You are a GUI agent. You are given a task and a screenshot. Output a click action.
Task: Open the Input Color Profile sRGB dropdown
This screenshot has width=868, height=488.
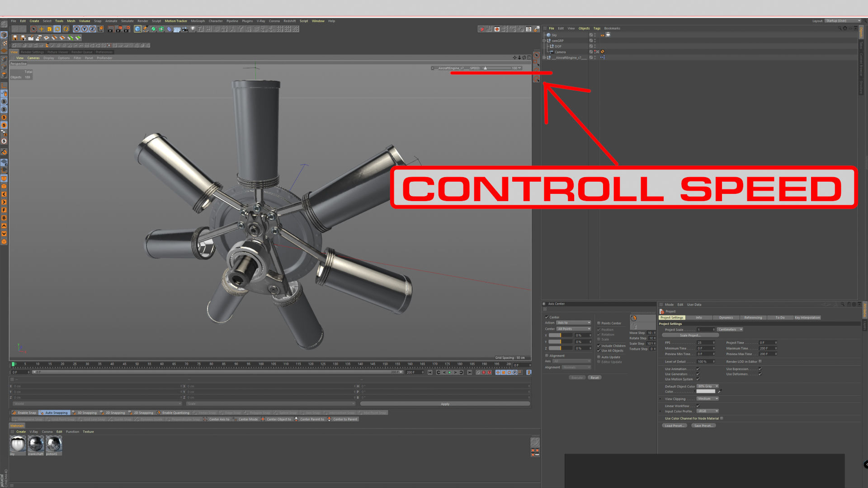708,411
